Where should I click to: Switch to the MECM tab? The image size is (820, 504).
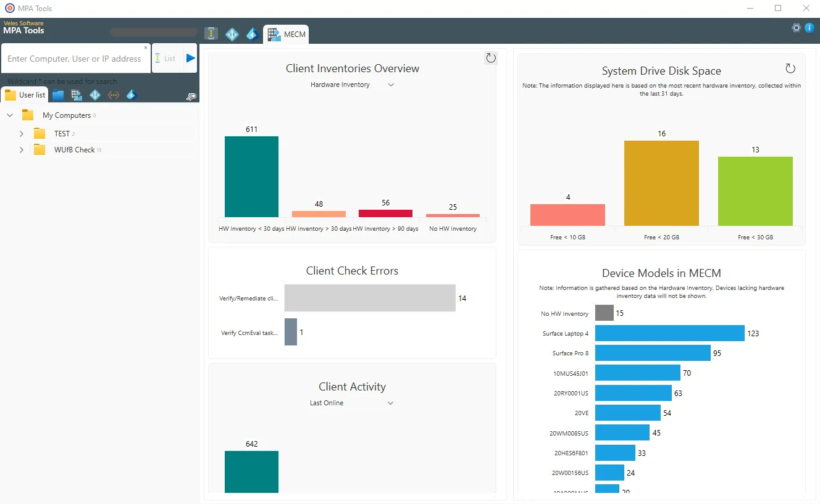(286, 34)
